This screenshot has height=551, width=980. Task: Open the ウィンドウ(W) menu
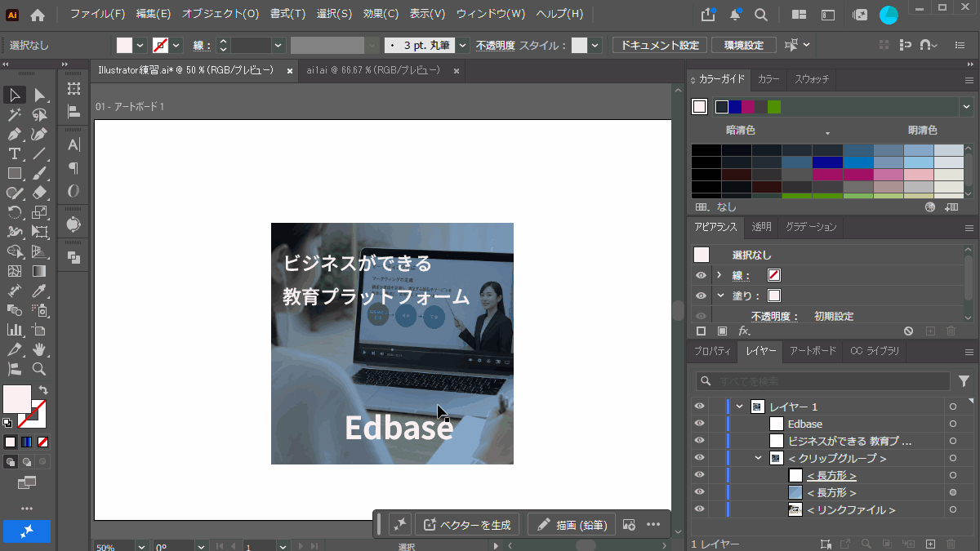(491, 15)
